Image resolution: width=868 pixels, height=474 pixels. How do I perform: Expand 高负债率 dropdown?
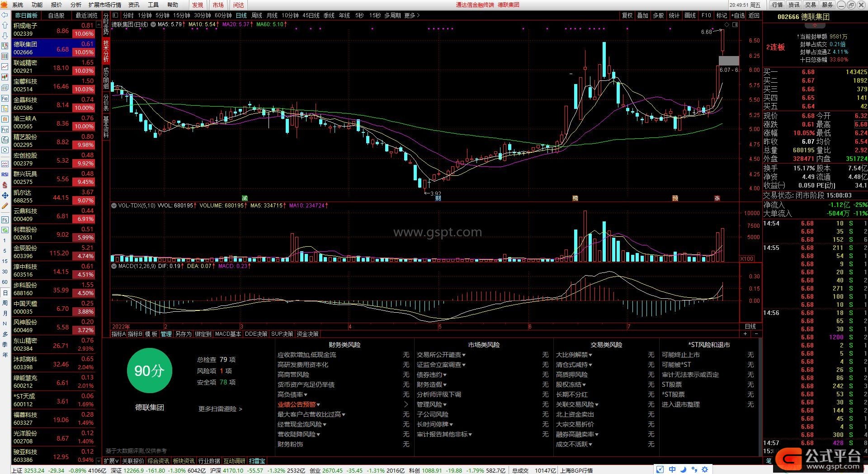[x=292, y=395]
